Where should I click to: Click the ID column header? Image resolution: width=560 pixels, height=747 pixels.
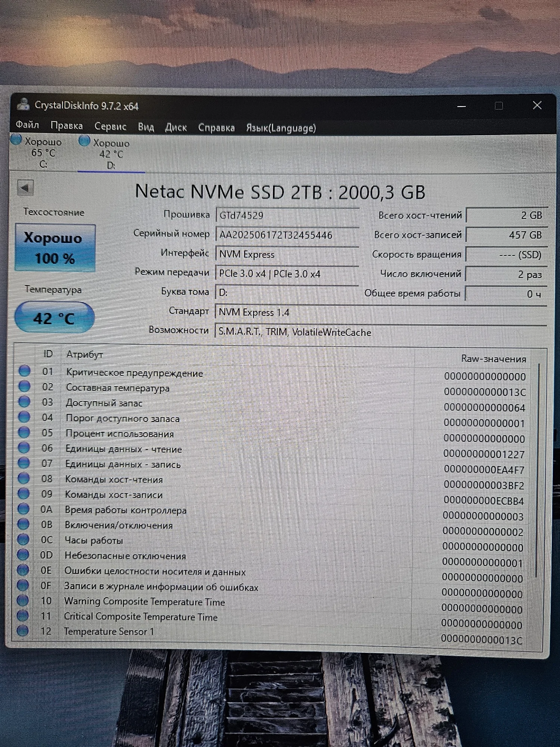click(48, 354)
